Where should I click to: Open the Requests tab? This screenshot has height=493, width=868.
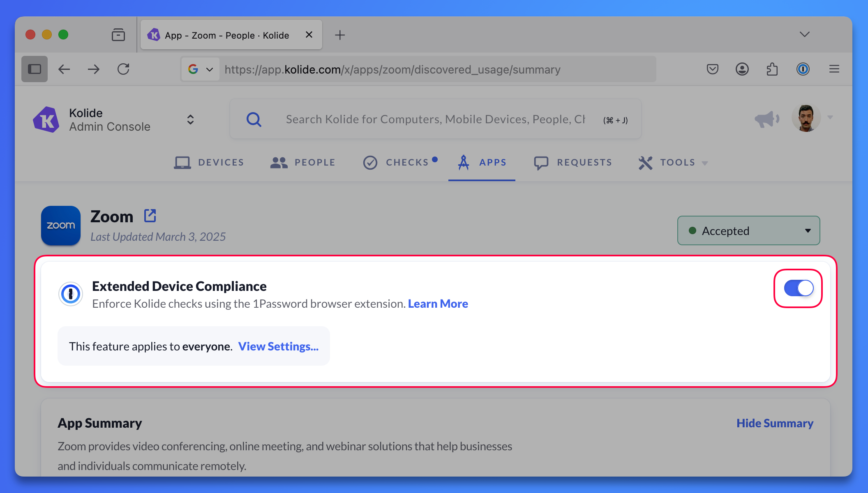click(573, 163)
